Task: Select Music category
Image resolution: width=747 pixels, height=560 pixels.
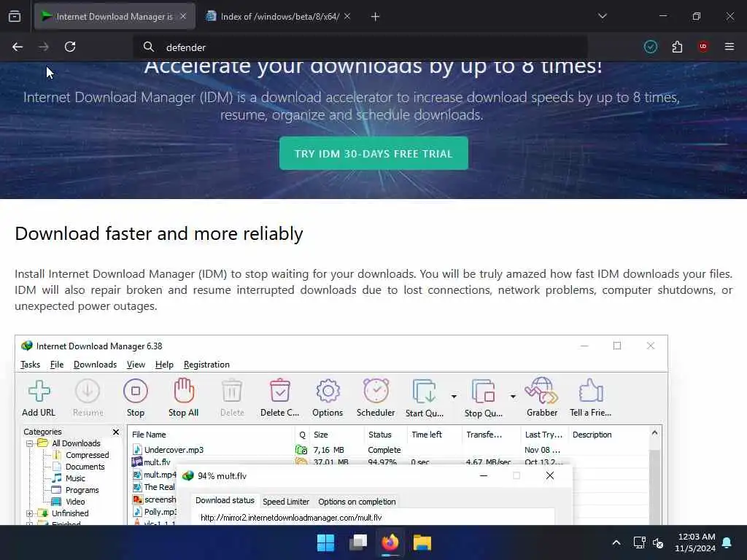Action: 75,478
